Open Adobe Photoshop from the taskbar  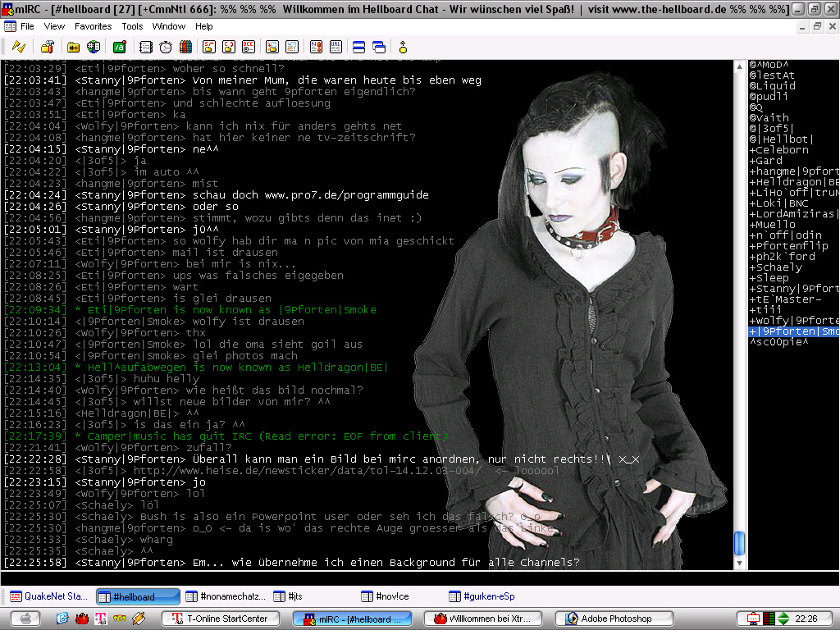614,619
